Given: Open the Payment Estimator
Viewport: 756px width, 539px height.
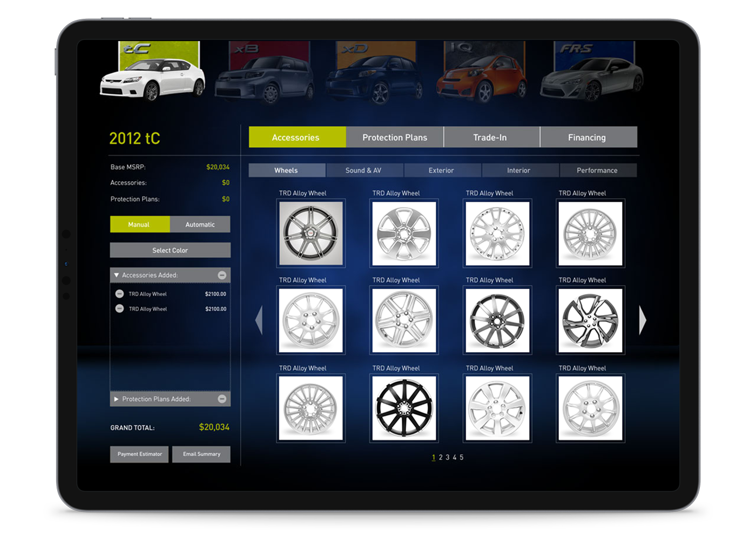Looking at the screenshot, I should point(140,454).
